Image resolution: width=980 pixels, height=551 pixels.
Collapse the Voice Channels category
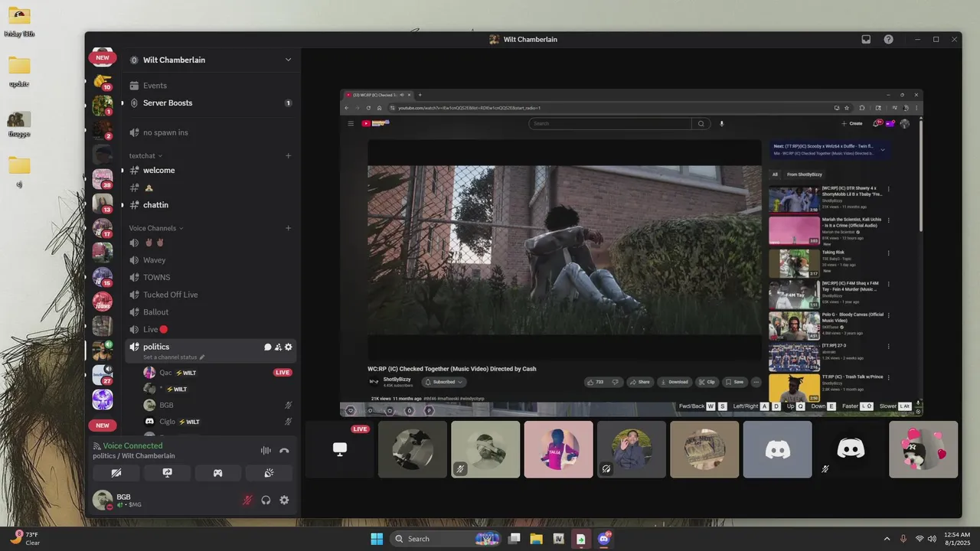pos(156,228)
